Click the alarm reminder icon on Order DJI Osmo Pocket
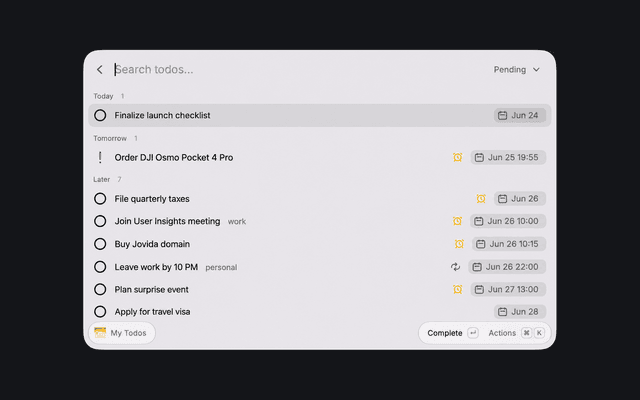 [x=458, y=158]
